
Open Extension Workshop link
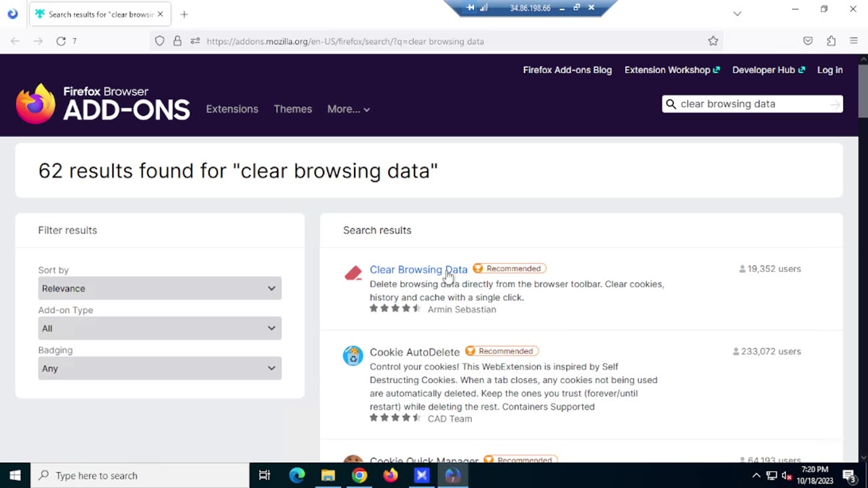click(672, 70)
